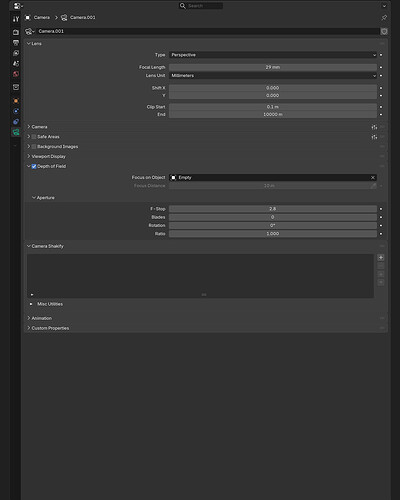Enable the Background Images checkbox
The width and height of the screenshot is (400, 500).
(34, 146)
